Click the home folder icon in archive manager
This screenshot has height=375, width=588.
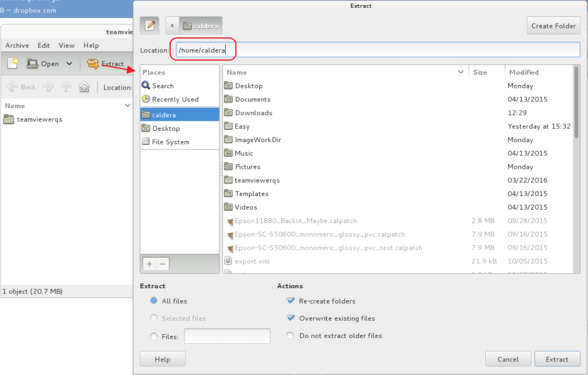(x=84, y=87)
